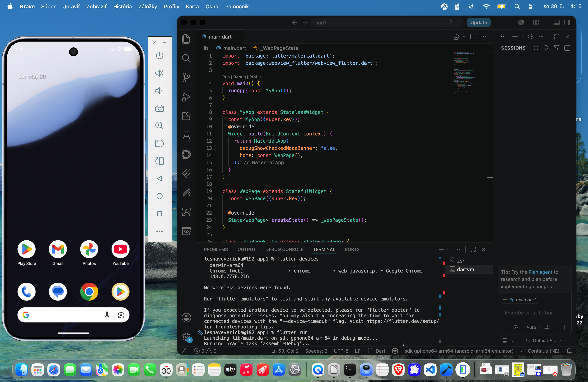Open the Search view in the activity bar
Image resolution: width=588 pixels, height=382 pixels.
186,58
